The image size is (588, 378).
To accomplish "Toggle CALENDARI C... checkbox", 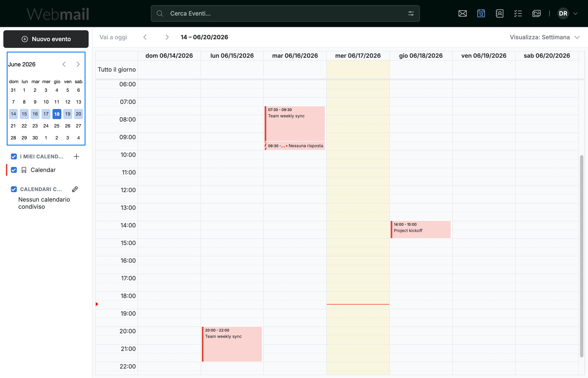I will point(14,189).
